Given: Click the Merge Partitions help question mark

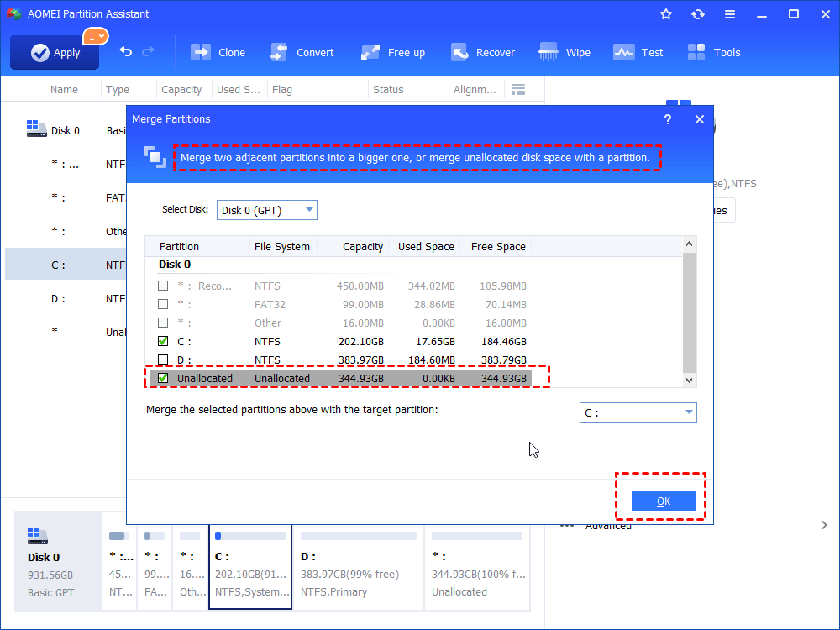Looking at the screenshot, I should click(x=668, y=119).
